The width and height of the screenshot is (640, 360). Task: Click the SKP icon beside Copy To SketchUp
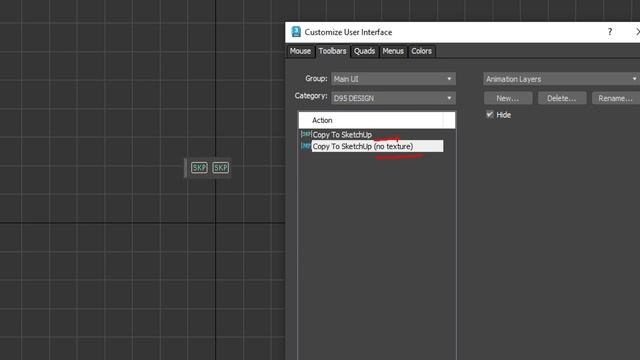coord(306,134)
